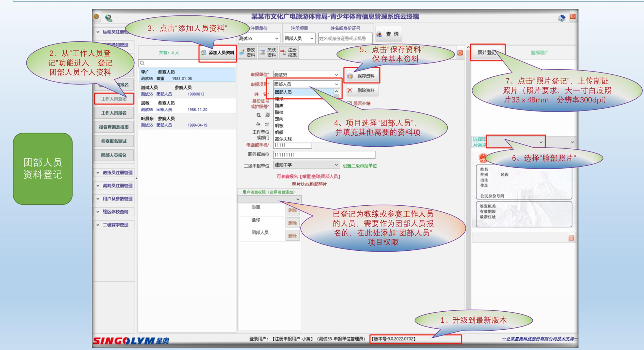Click the "关联资料" toolbar icon
This screenshot has width=644, height=350.
click(263, 53)
